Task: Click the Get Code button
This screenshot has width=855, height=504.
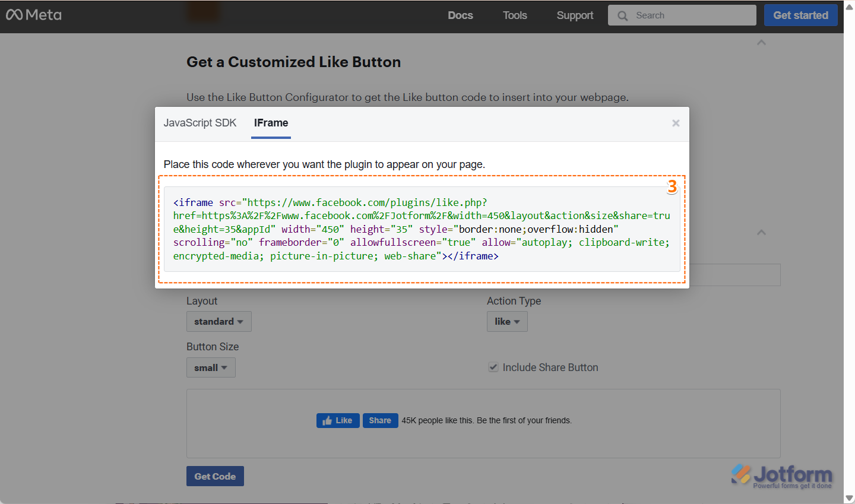Action: pyautogui.click(x=215, y=476)
